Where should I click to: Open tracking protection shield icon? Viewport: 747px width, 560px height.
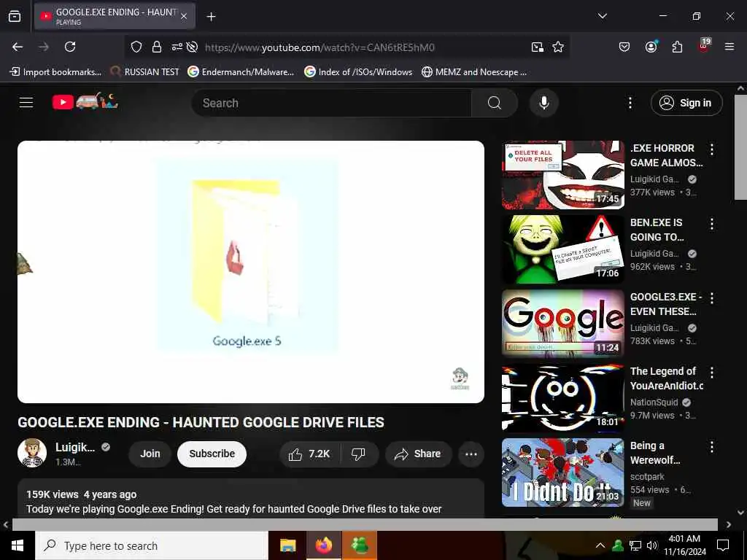136,47
